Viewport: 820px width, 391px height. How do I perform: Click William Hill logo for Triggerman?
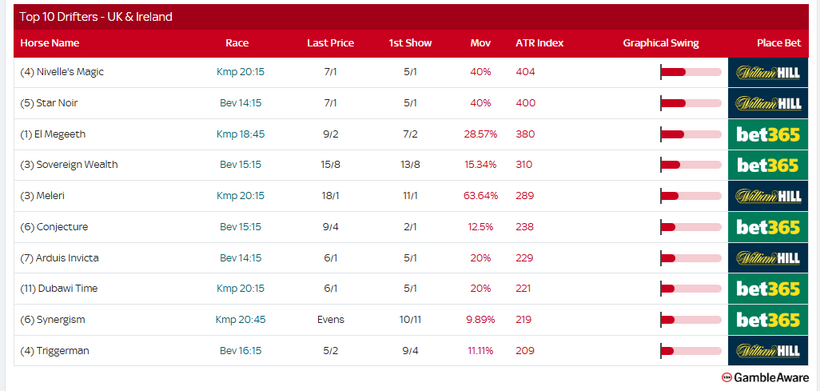(x=768, y=351)
